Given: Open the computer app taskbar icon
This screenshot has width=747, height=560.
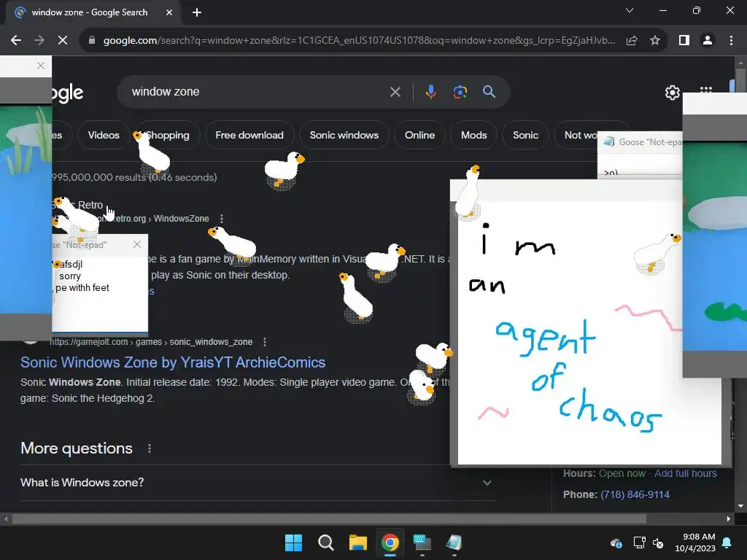Looking at the screenshot, I should click(x=422, y=542).
